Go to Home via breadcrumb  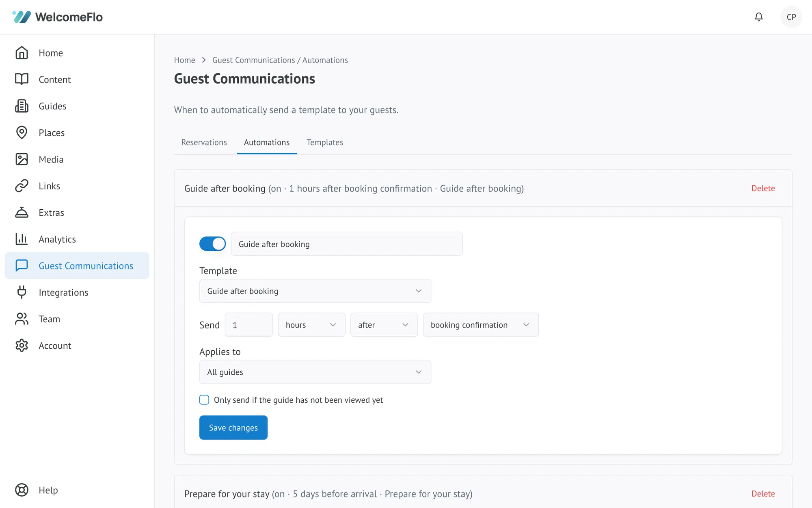(x=184, y=60)
